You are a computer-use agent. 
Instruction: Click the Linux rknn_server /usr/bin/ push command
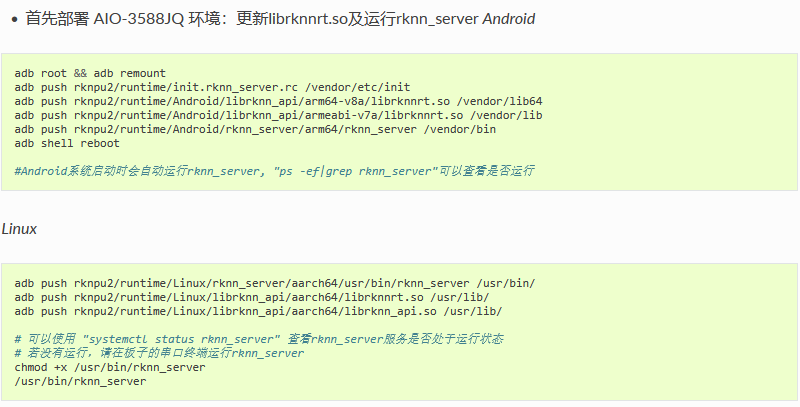click(x=274, y=284)
